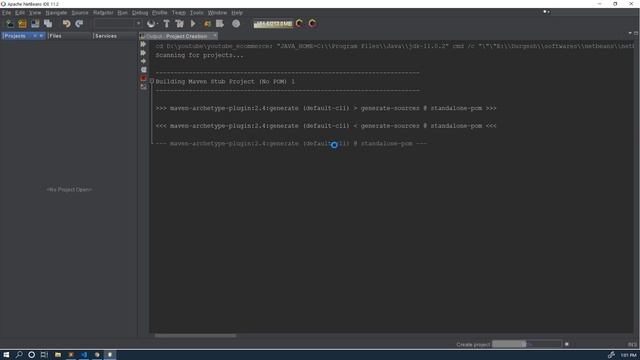Open the Run menu
640x360 pixels.
point(122,13)
